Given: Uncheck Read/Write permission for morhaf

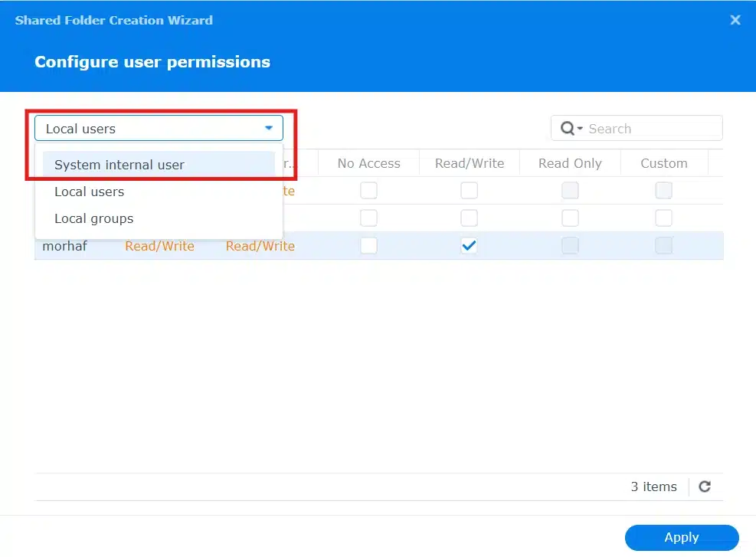Looking at the screenshot, I should [x=470, y=245].
